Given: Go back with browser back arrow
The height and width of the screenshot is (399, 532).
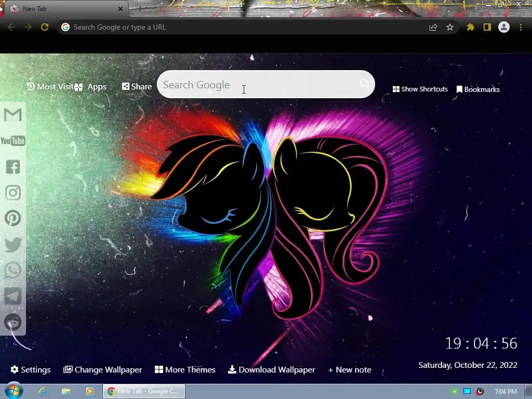Looking at the screenshot, I should point(11,27).
